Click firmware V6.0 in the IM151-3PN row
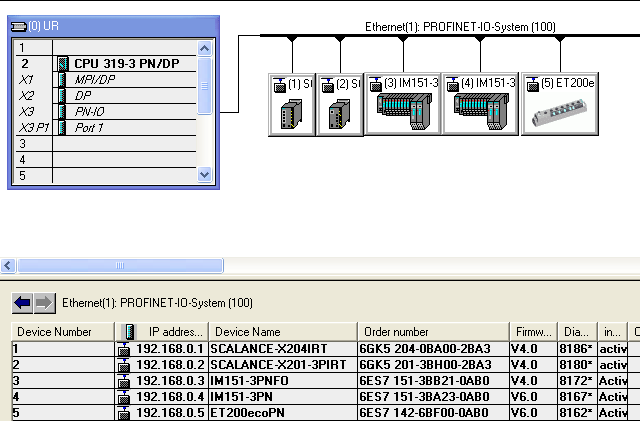The image size is (640, 421). 533,396
